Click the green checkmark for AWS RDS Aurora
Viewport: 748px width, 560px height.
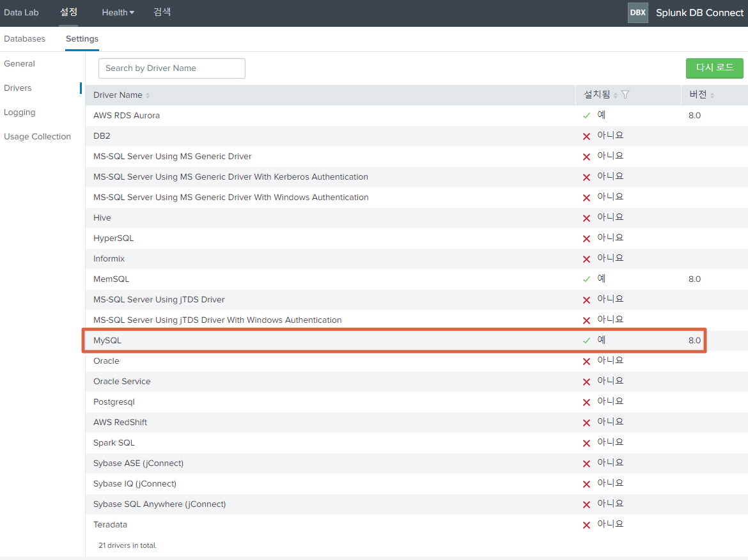[587, 116]
